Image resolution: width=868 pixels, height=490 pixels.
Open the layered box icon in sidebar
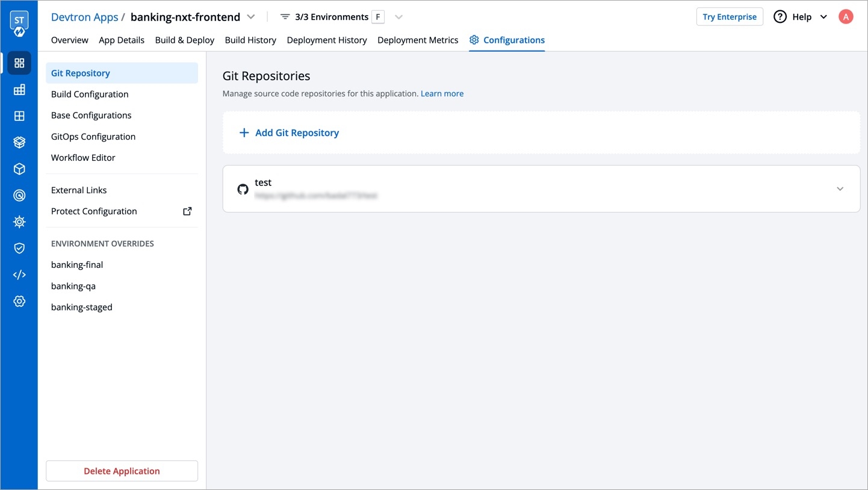(19, 143)
